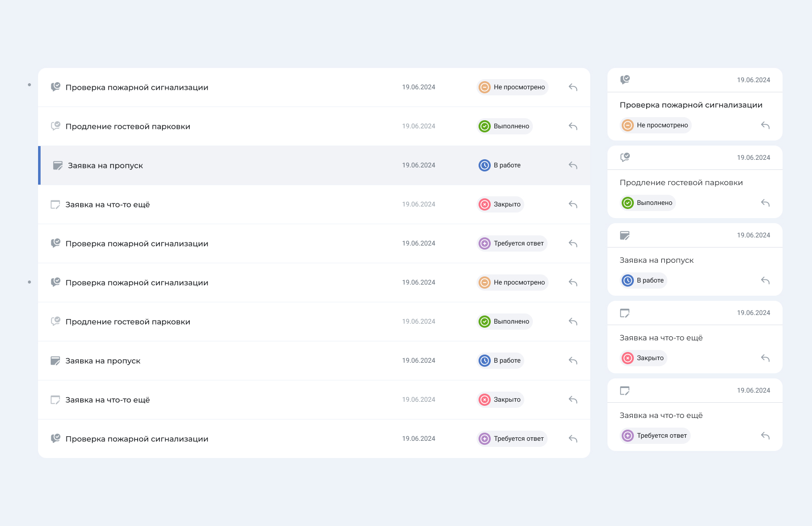Click reply arrow on Закрыто card
This screenshot has width=812, height=526.
click(765, 358)
